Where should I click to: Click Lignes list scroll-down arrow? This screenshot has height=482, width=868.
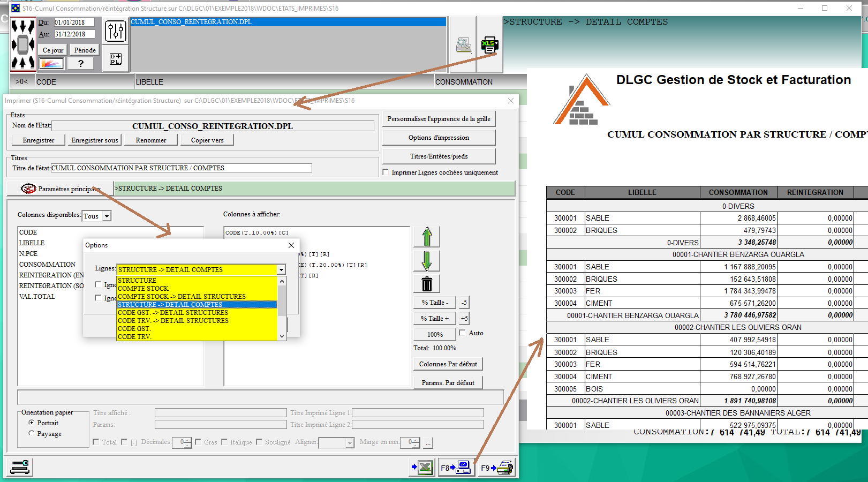pos(282,336)
